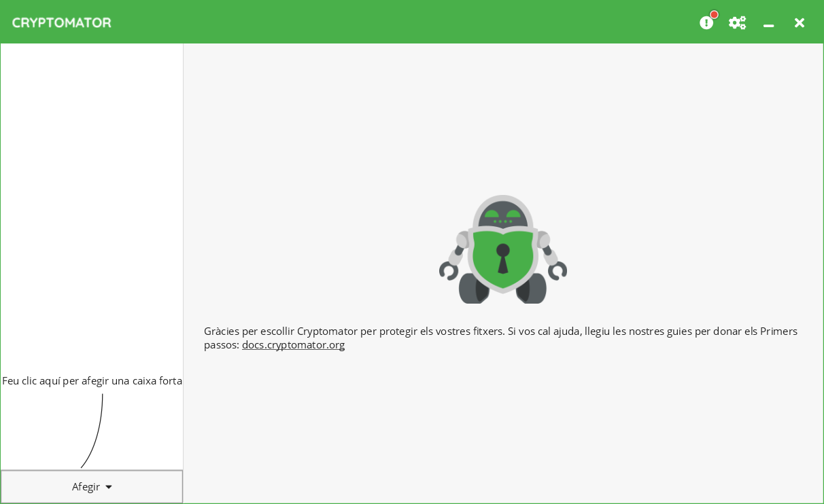Click the Cryptomator robot mascot image
The width and height of the screenshot is (824, 504).
coord(503,249)
